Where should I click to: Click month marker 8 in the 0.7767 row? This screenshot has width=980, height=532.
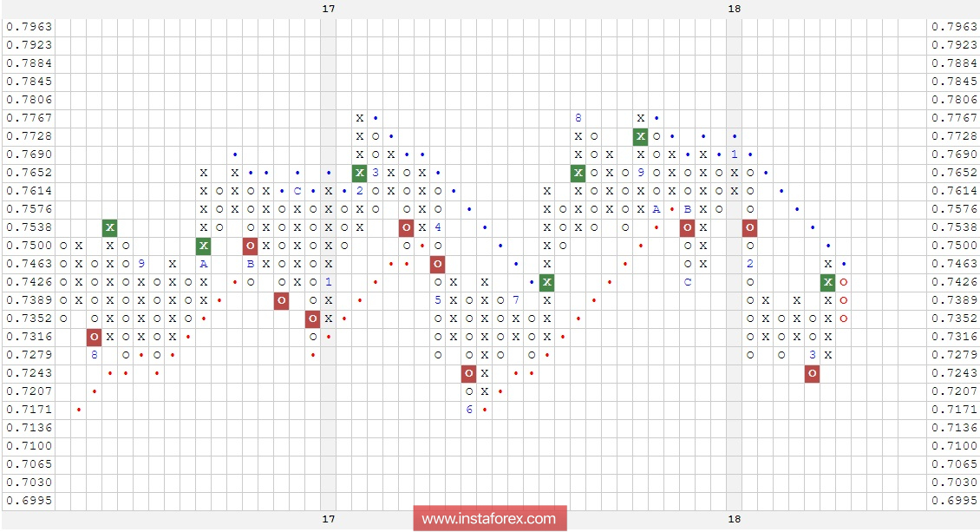578,117
